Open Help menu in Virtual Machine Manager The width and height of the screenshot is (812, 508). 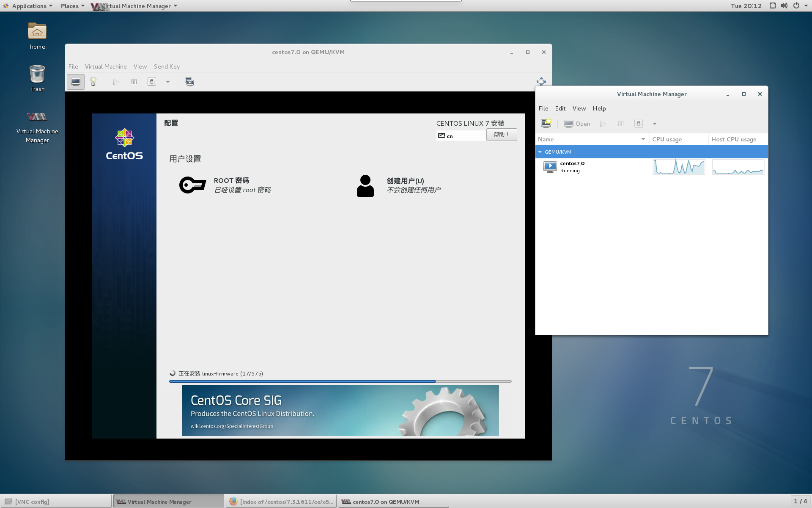pyautogui.click(x=599, y=108)
